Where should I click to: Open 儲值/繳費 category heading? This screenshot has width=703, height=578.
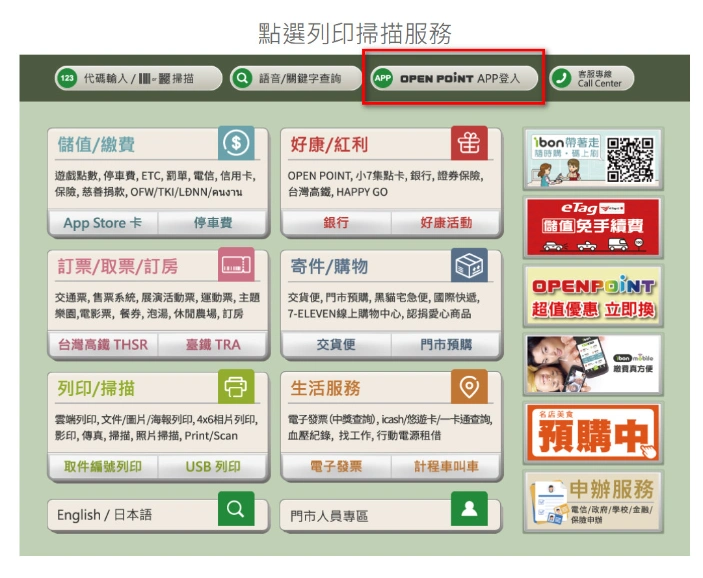click(96, 144)
